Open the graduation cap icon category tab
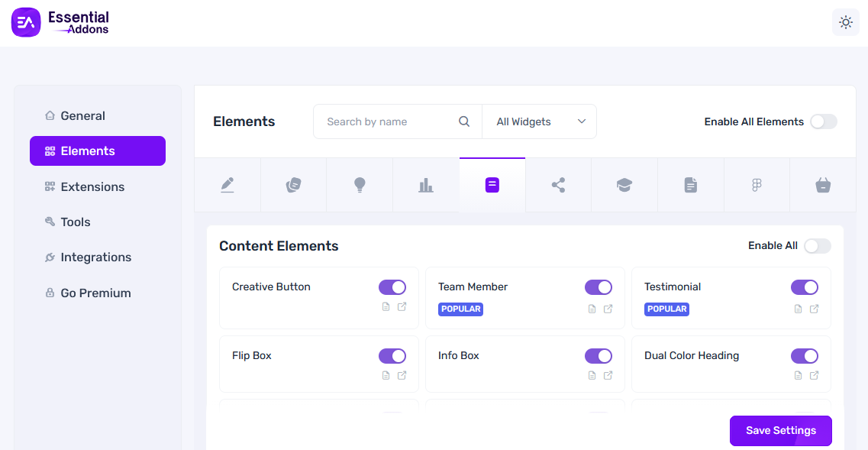This screenshot has height=450, width=868. tap(624, 185)
